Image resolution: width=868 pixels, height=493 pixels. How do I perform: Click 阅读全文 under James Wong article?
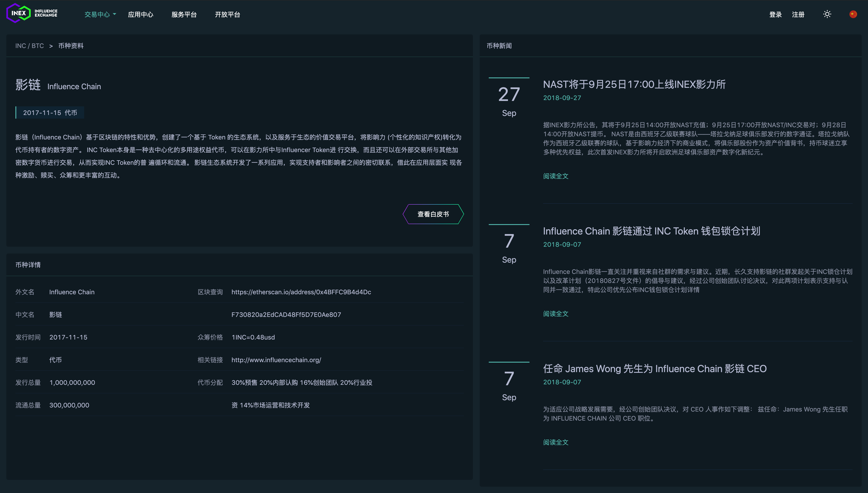[x=556, y=442]
